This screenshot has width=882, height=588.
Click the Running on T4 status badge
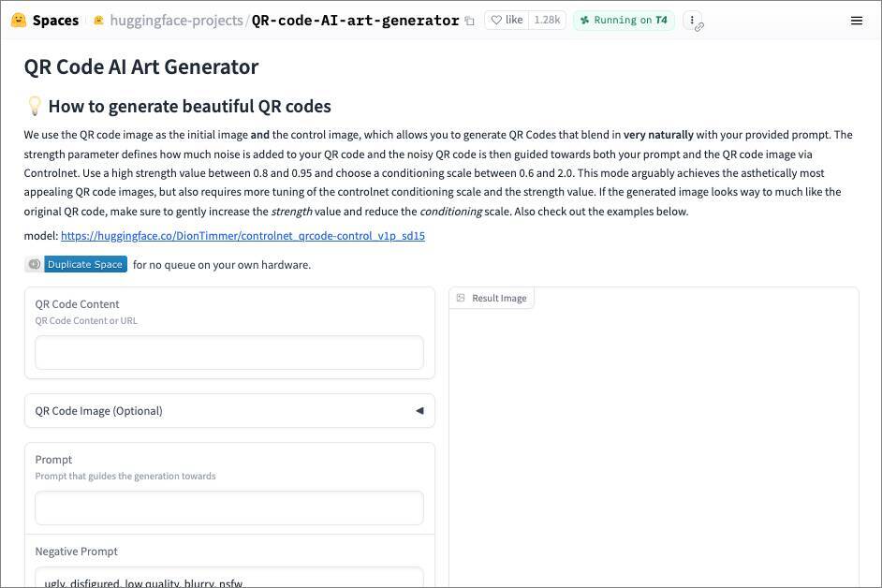[x=624, y=20]
